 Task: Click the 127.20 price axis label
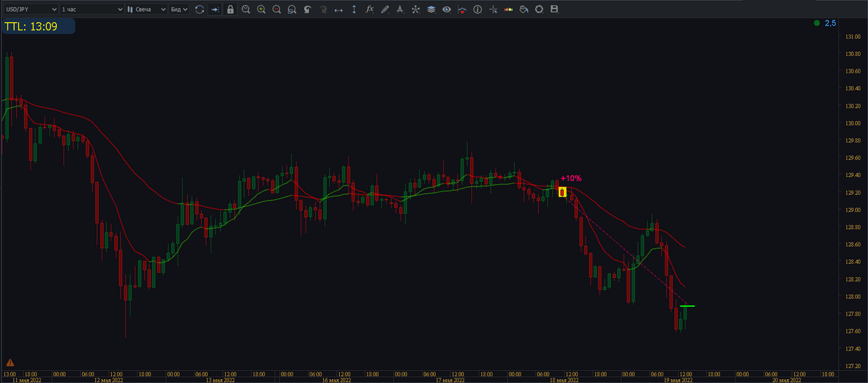tap(853, 366)
